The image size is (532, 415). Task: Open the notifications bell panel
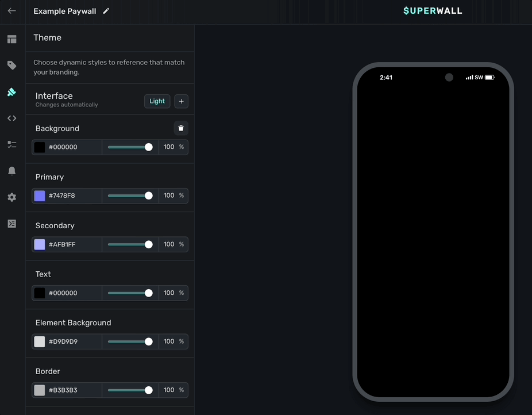click(11, 171)
